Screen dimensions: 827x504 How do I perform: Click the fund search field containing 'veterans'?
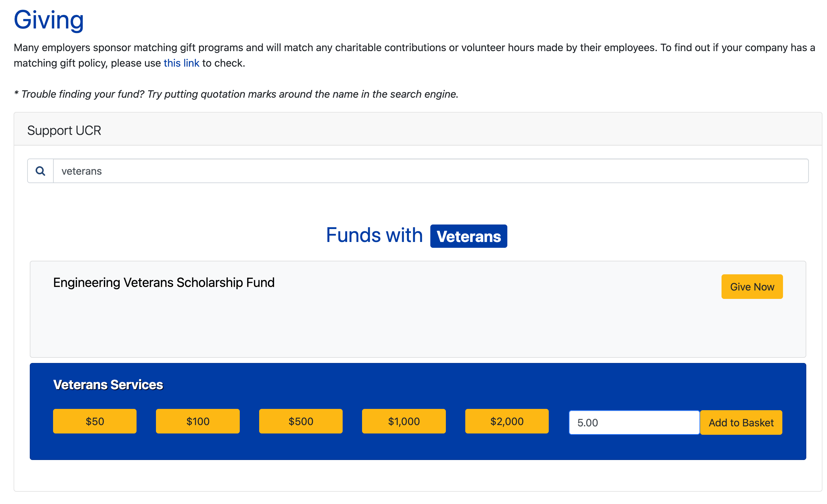click(431, 171)
